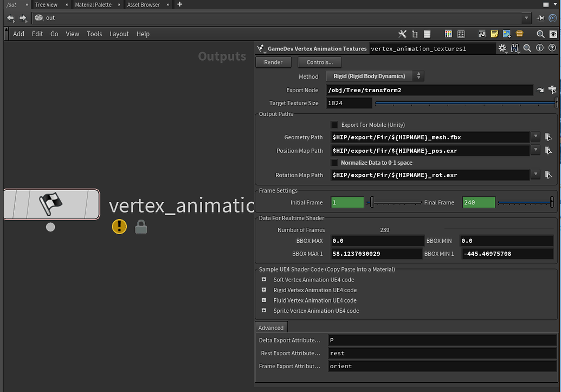Click the Target Texture Size slider
561x392 pixels.
[466, 103]
